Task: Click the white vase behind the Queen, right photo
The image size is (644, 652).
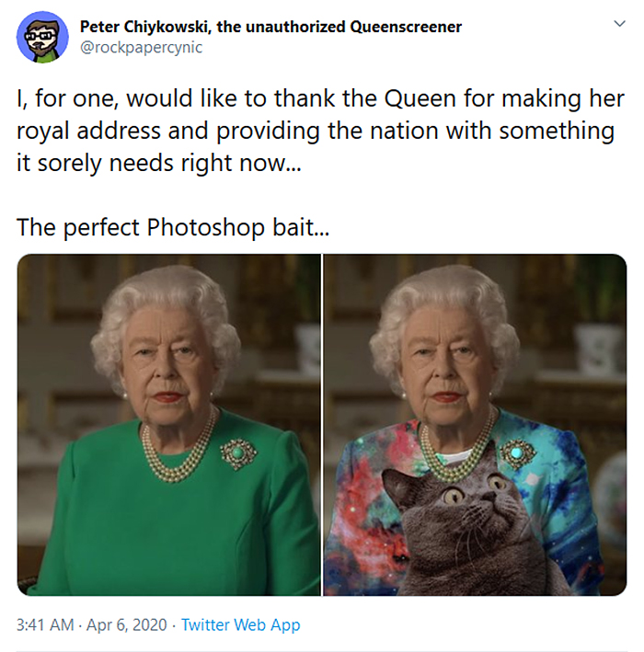Action: (x=595, y=349)
